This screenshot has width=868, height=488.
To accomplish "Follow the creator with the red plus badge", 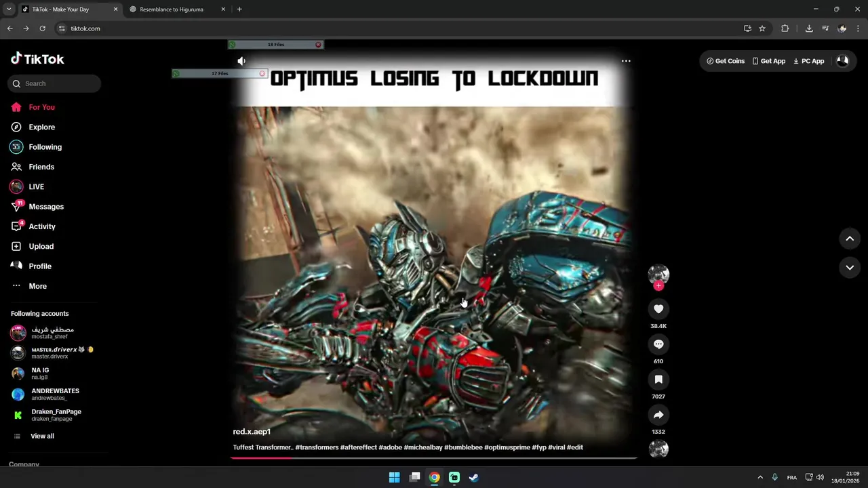I will click(658, 286).
